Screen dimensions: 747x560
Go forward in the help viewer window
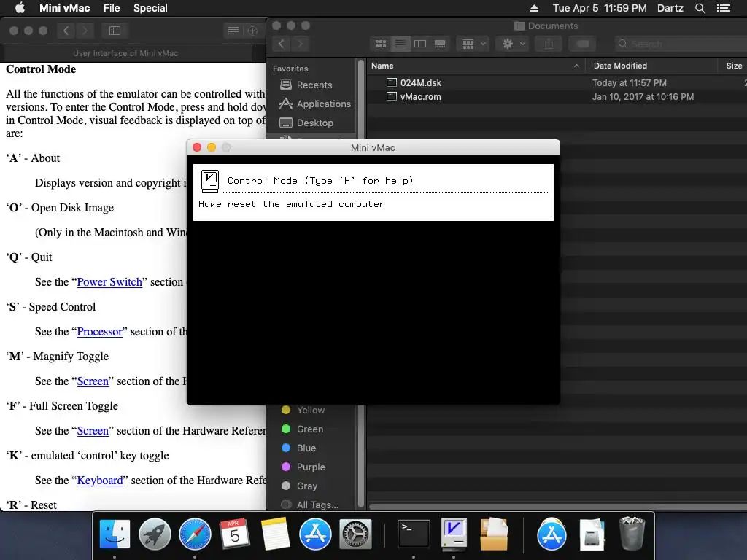pos(85,31)
